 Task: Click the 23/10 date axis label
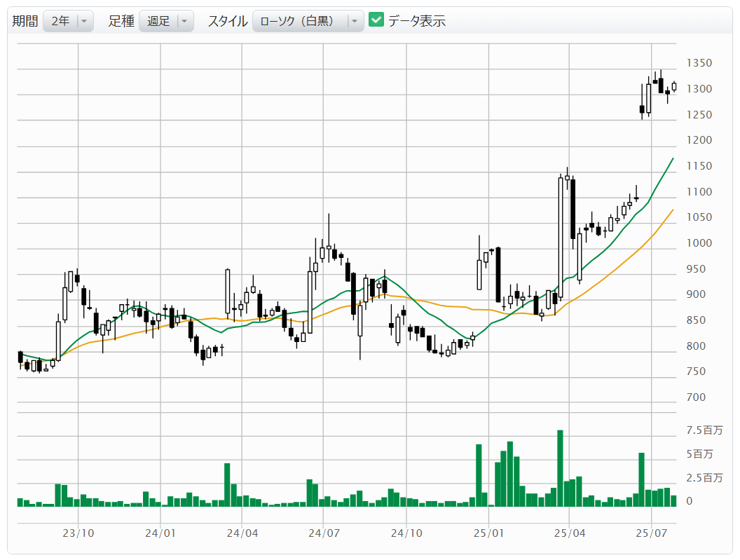coord(78,533)
